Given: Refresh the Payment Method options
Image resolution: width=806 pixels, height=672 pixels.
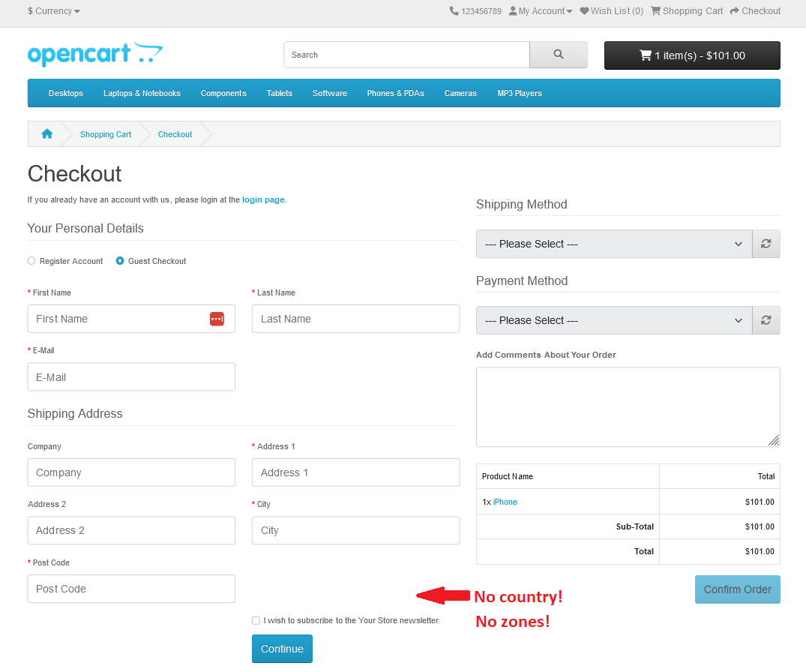Looking at the screenshot, I should pos(766,320).
